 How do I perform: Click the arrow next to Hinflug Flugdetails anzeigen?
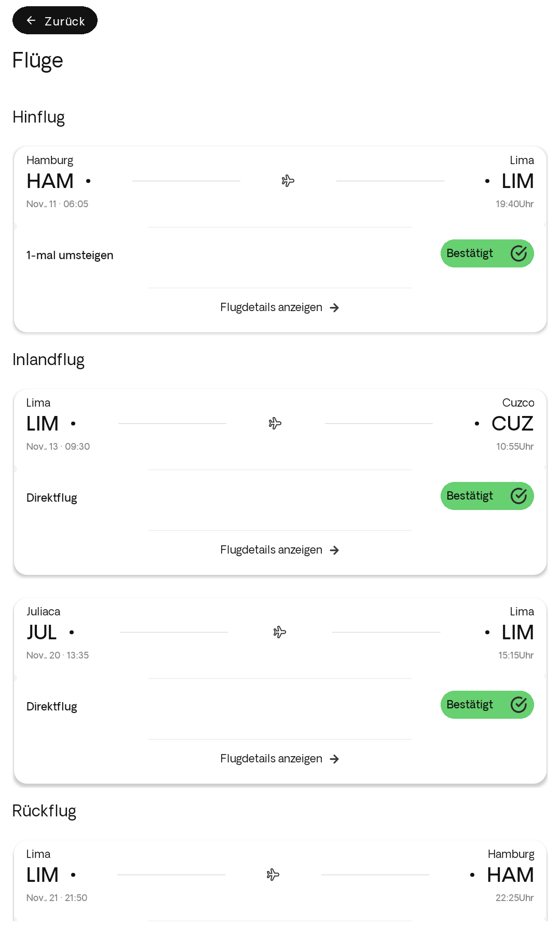[x=335, y=307]
